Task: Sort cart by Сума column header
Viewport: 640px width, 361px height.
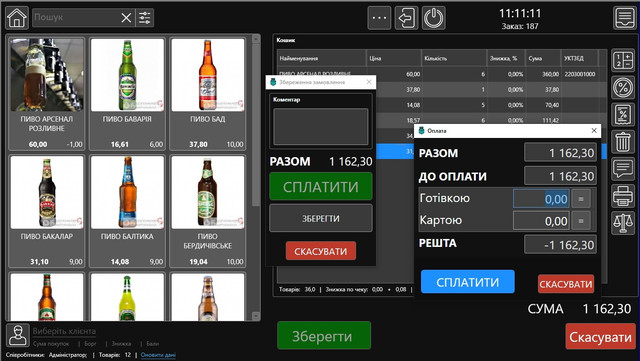Action: (x=543, y=58)
